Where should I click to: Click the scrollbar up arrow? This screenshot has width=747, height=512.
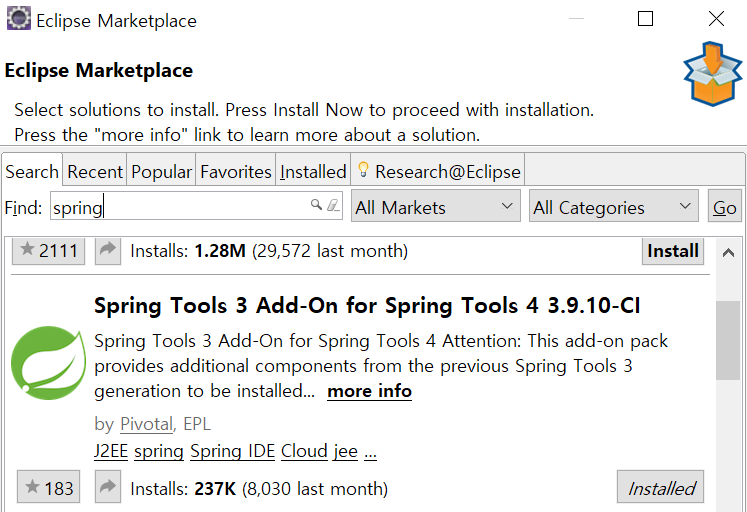(x=728, y=252)
